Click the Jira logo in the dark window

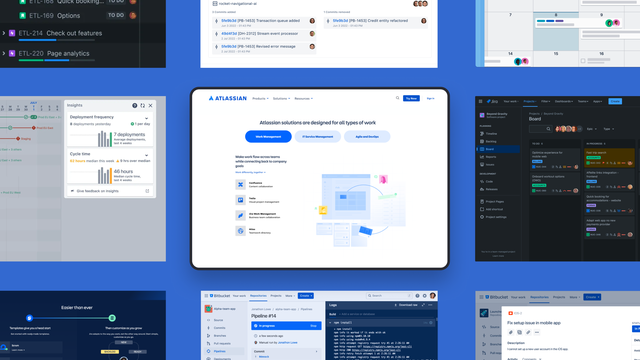point(492,101)
